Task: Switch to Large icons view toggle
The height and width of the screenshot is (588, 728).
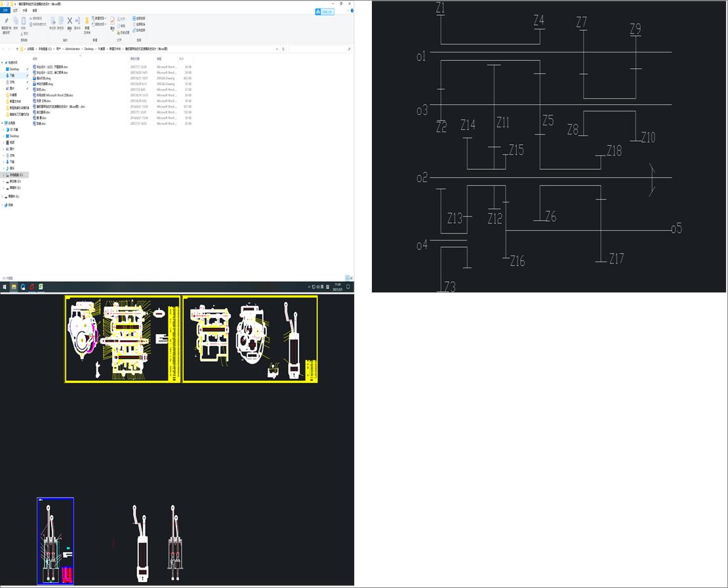Action: [x=352, y=278]
